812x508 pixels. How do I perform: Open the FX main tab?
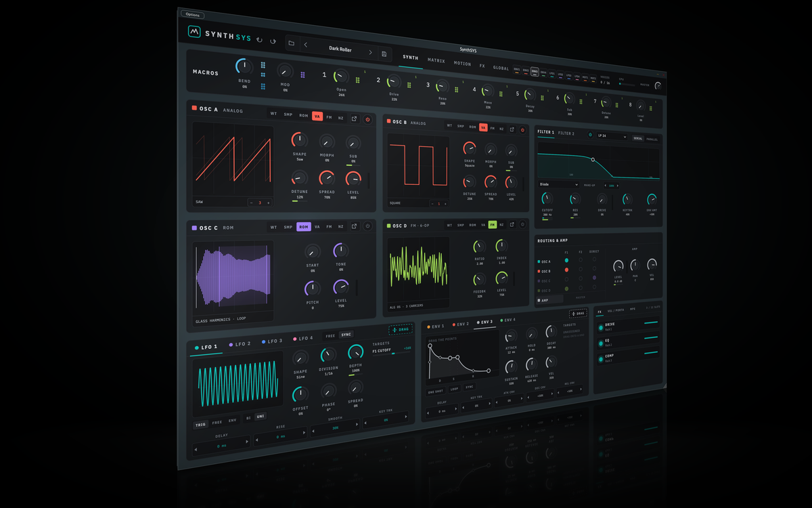pyautogui.click(x=482, y=66)
